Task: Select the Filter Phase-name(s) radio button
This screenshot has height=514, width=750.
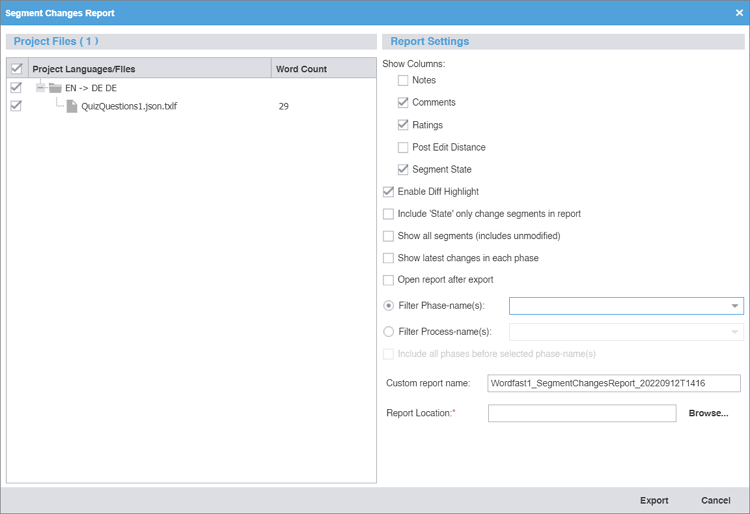Action: tap(389, 306)
